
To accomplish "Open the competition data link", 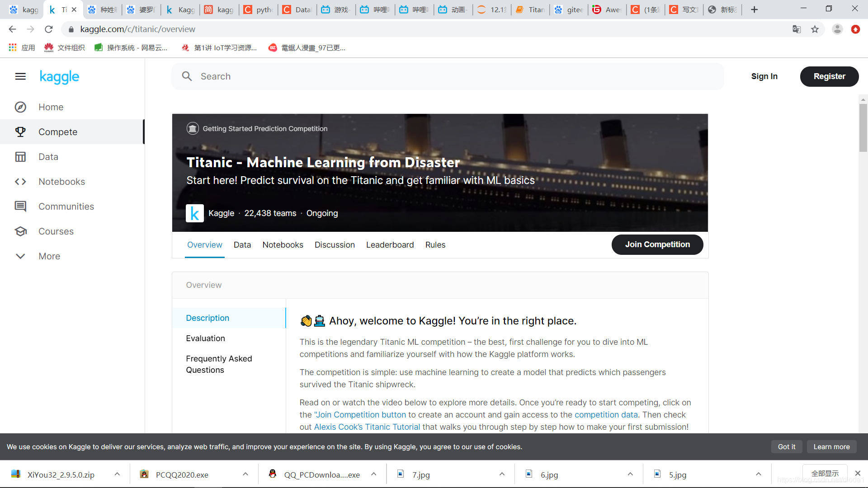I will point(606,415).
